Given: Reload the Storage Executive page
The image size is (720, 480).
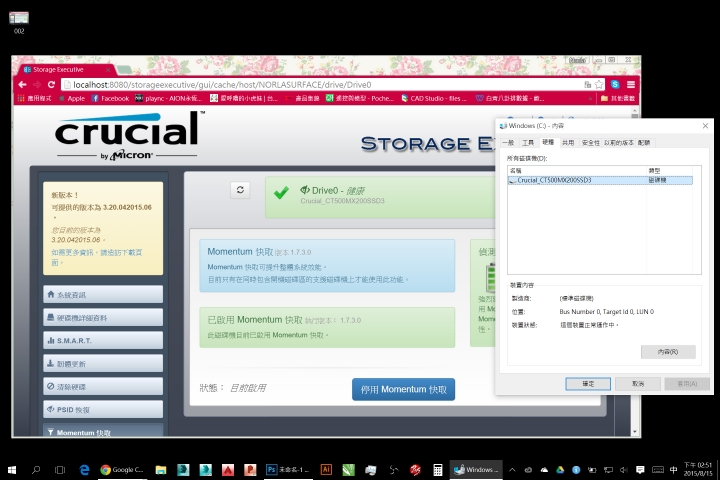Looking at the screenshot, I should [51, 85].
